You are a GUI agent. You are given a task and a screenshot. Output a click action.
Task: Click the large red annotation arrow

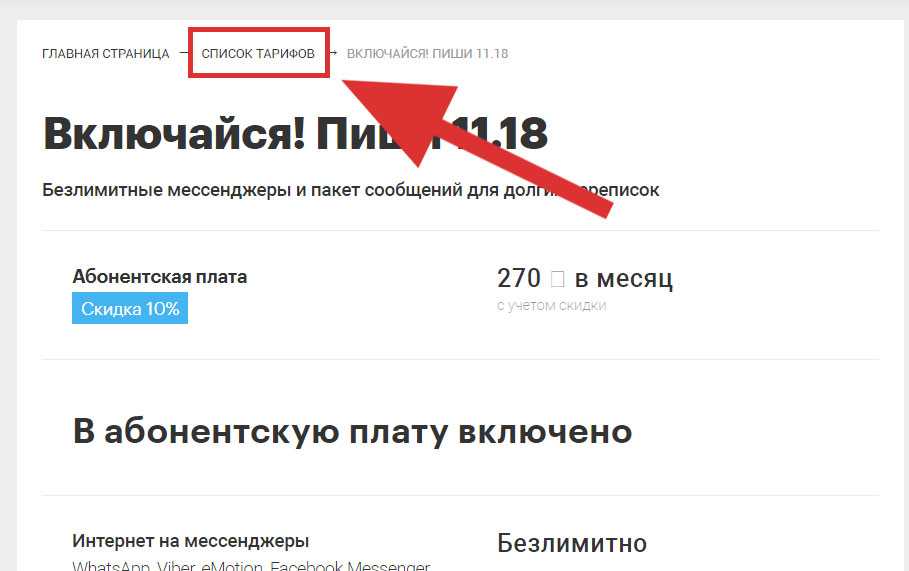pos(464,139)
